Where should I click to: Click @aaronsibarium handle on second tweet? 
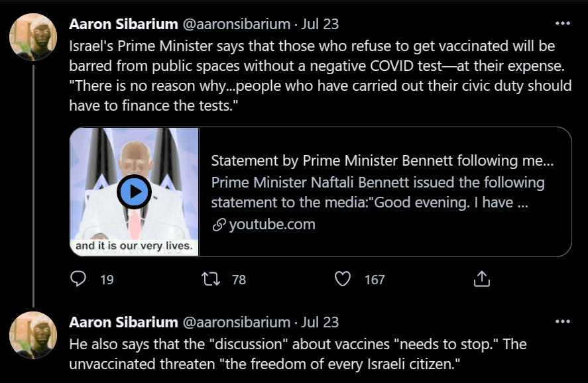click(x=236, y=323)
